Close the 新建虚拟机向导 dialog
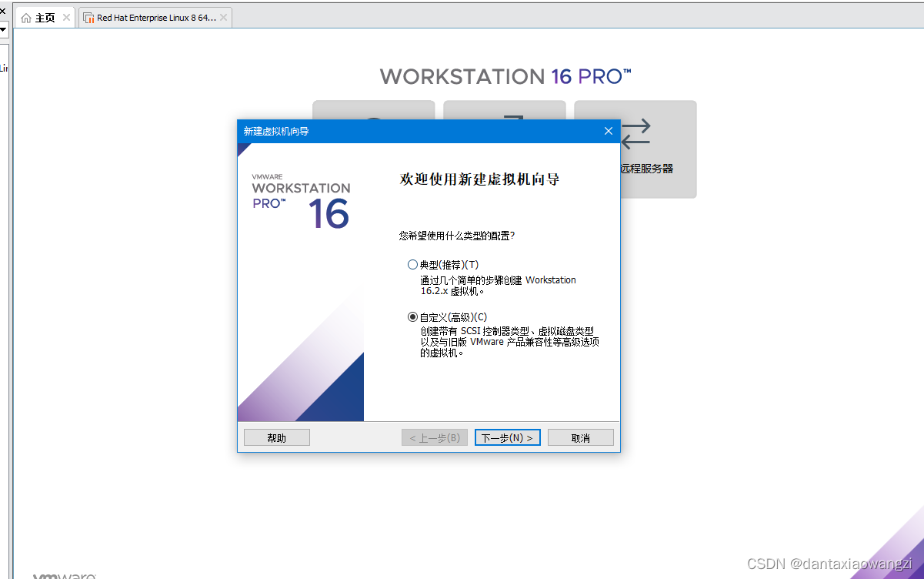Viewport: 924px width, 579px height. (x=608, y=131)
